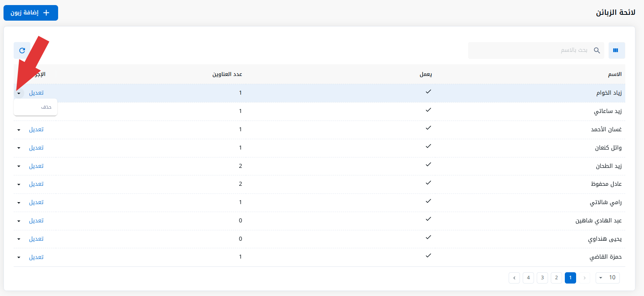Select customer name عادل محفوظ
644x296 pixels.
[607, 184]
